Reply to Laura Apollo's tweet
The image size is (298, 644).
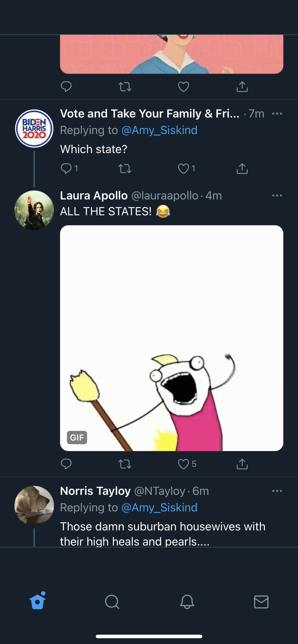point(67,464)
